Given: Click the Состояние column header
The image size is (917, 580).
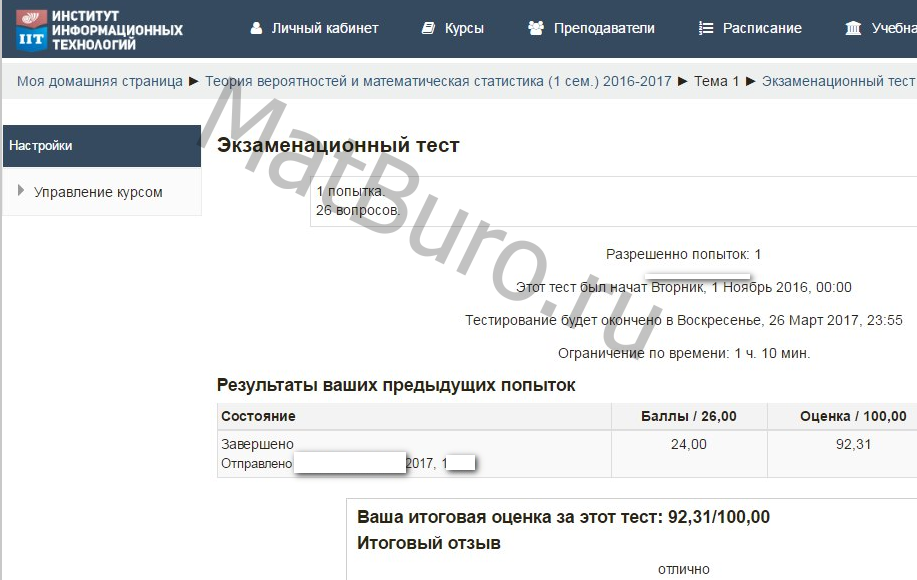Looking at the screenshot, I should [258, 416].
